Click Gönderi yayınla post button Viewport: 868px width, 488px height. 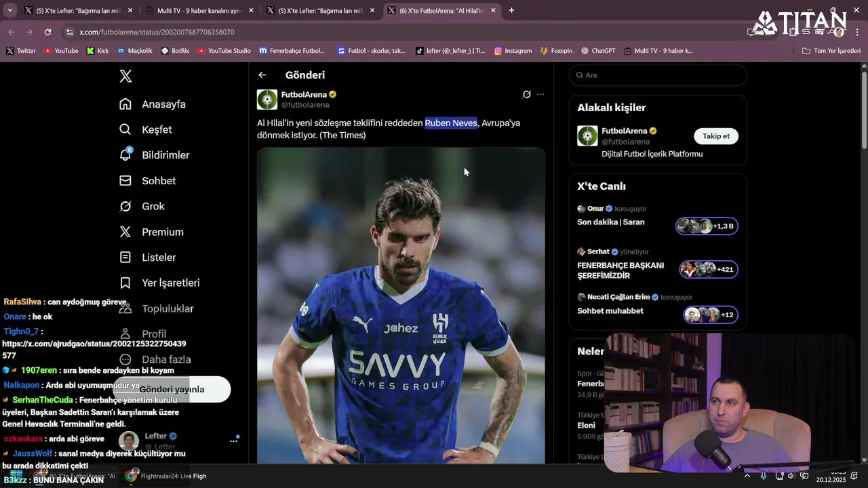(172, 390)
